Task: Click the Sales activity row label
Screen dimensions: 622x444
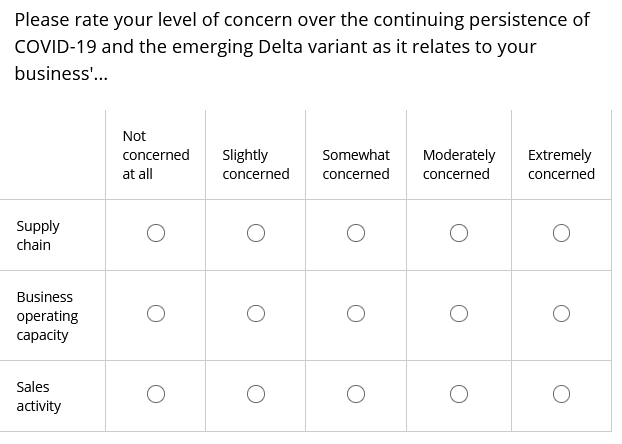Action: [x=38, y=396]
